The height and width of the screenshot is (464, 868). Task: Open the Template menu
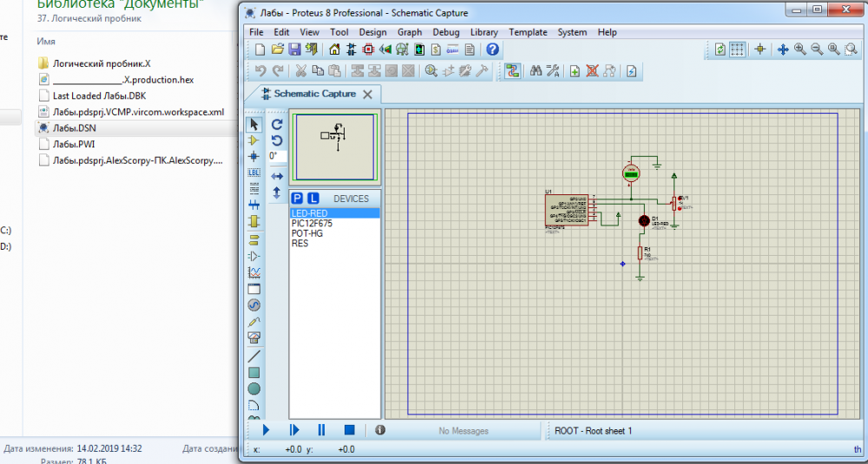(x=528, y=32)
